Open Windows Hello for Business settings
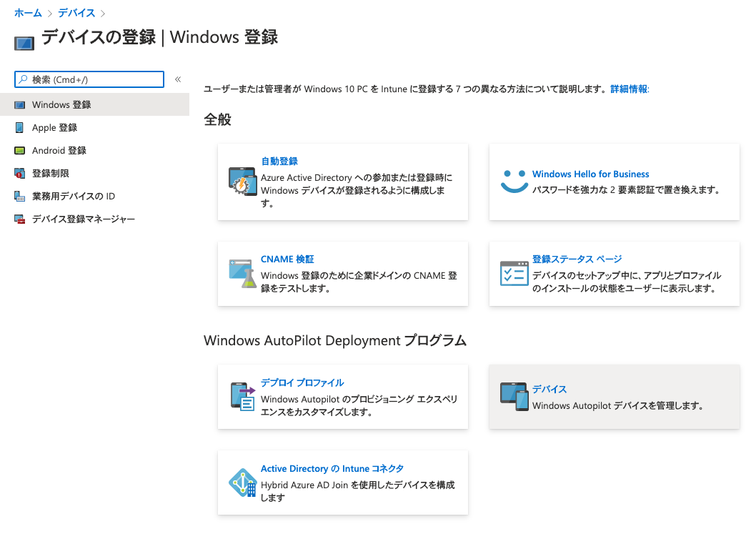756x534 pixels. (x=590, y=174)
